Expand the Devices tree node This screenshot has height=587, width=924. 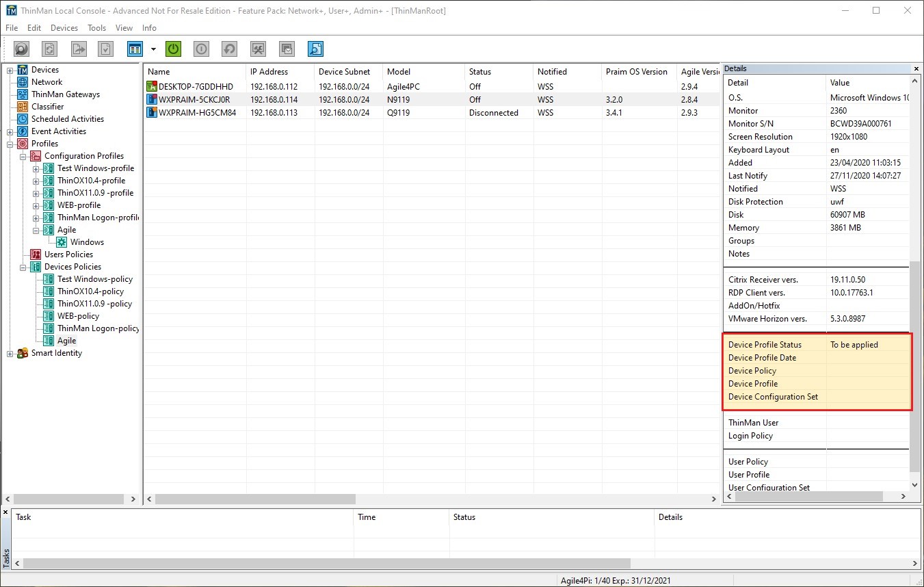[x=10, y=70]
